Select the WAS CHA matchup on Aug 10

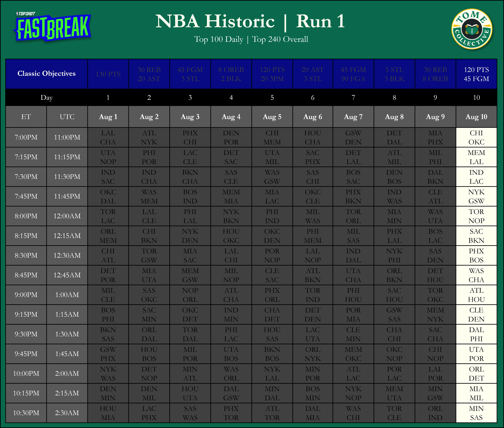pyautogui.click(x=476, y=275)
